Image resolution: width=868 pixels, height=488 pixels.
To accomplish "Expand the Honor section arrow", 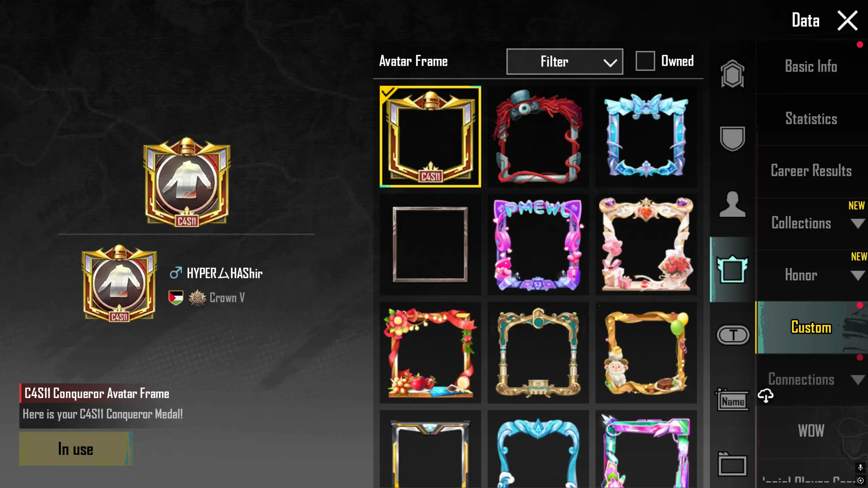I will 858,275.
